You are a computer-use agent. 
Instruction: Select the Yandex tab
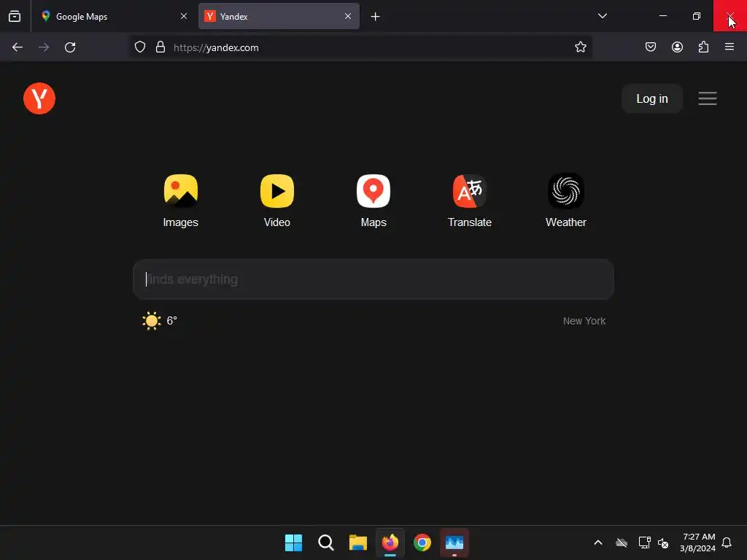279,16
